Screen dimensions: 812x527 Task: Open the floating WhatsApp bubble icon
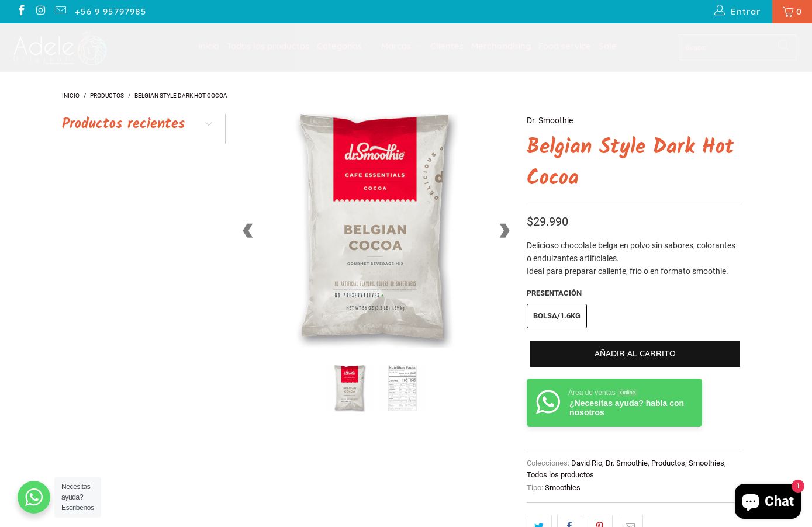(34, 497)
